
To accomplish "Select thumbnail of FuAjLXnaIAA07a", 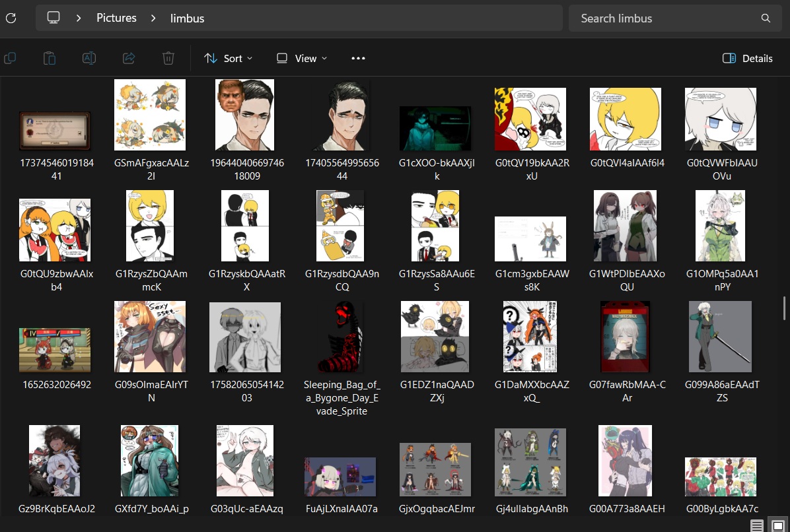I will pos(340,477).
